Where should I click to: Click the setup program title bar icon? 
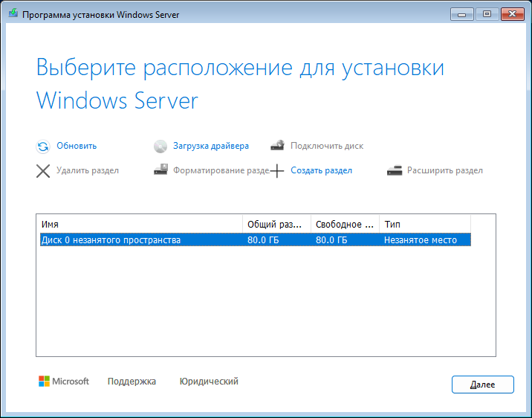tap(13, 13)
